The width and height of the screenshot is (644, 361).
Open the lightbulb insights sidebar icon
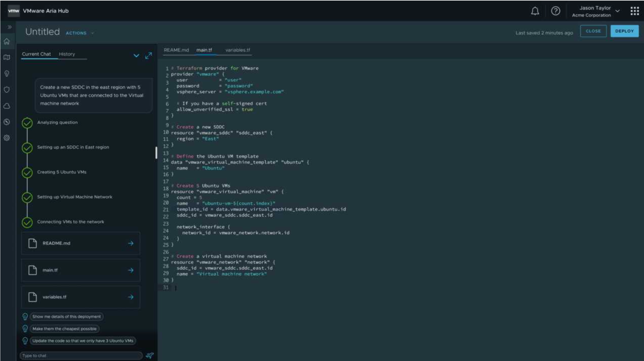7,74
